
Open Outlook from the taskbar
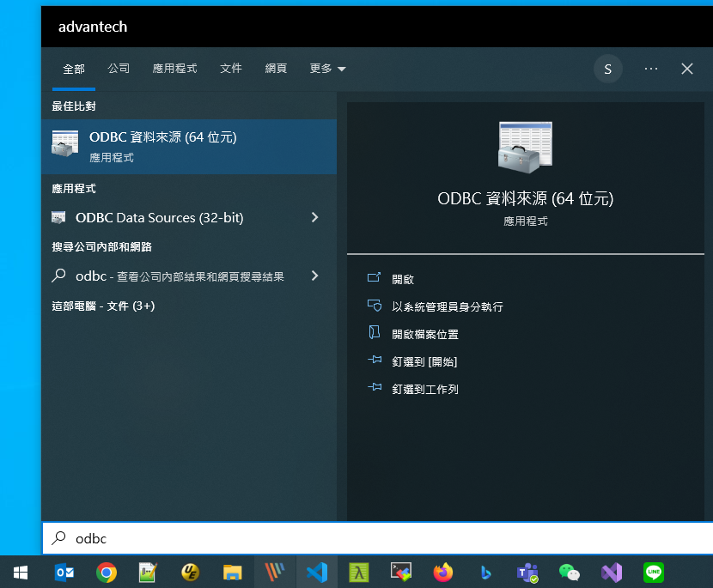(x=64, y=572)
